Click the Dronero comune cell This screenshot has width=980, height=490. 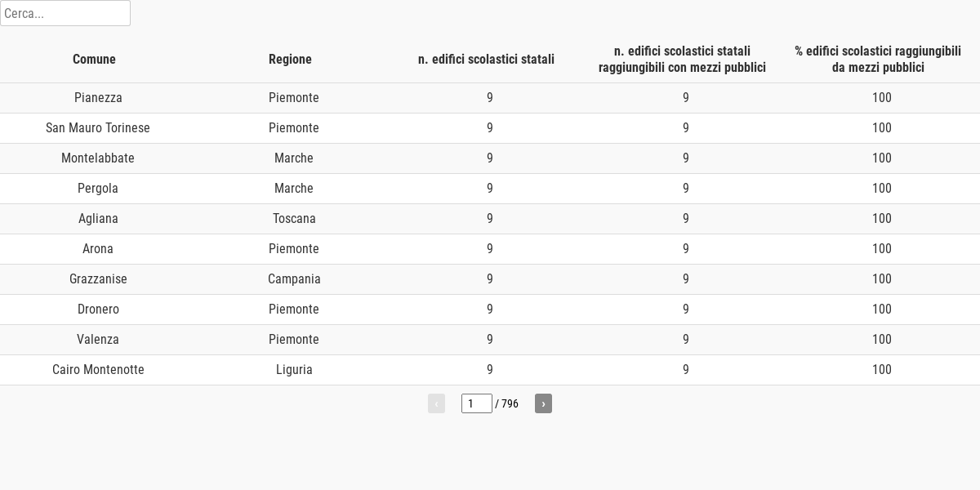(98, 310)
